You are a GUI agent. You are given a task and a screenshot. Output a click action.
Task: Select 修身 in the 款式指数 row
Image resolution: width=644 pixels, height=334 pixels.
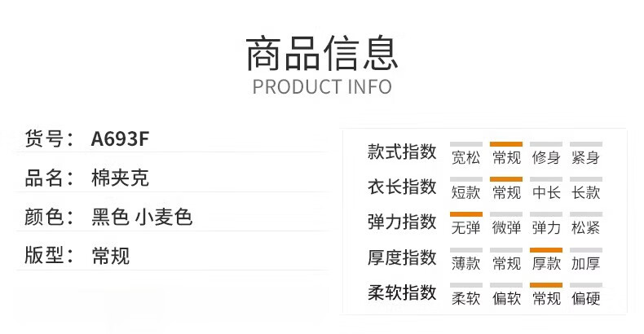tap(546, 157)
